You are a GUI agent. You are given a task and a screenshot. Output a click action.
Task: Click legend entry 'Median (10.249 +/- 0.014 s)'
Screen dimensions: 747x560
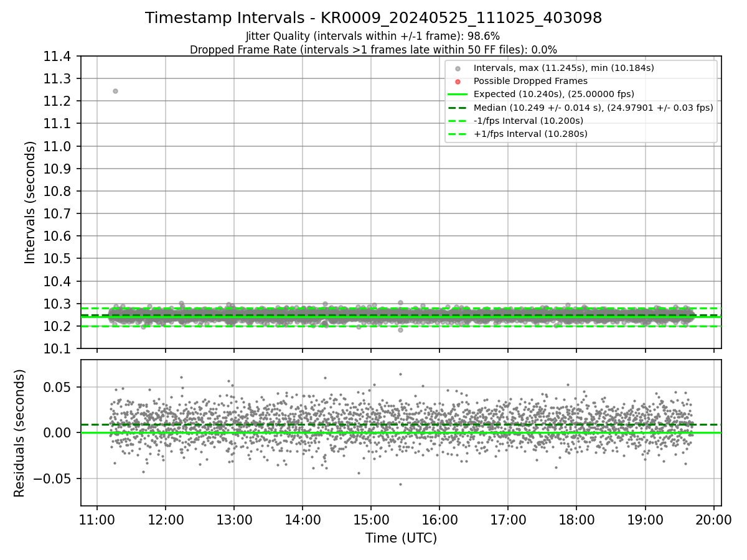pos(593,108)
